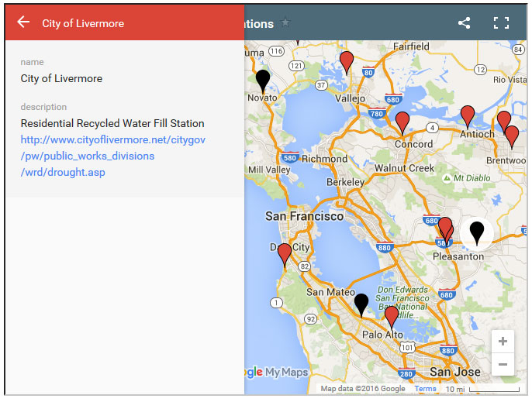This screenshot has height=402, width=532.
Task: Click the Pleasanton map label
Action: (458, 256)
